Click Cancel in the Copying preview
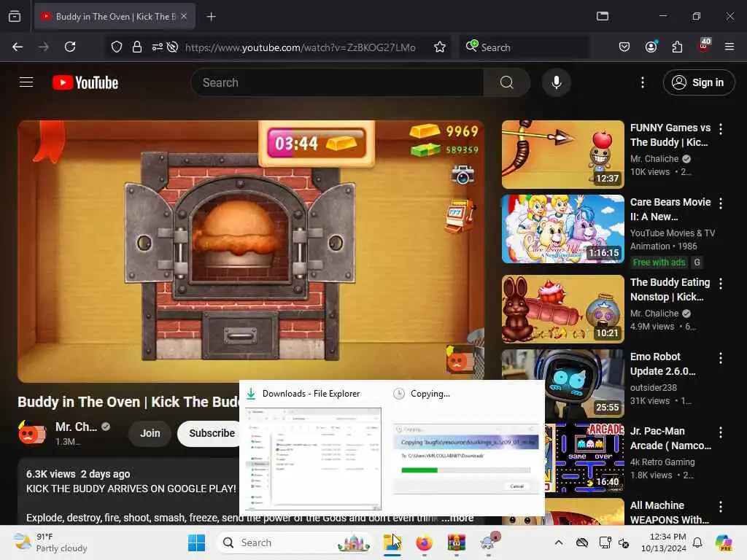This screenshot has height=560, width=747. pos(517,486)
